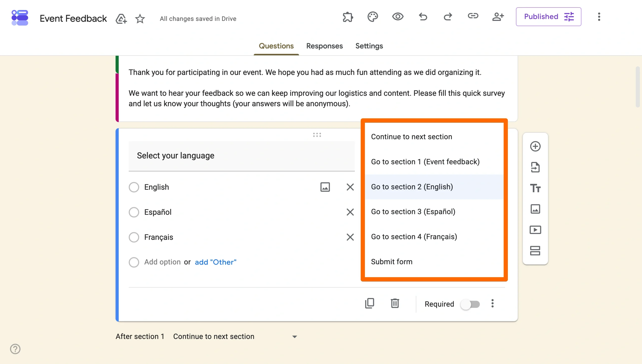Open the Google Forms home logo
The height and width of the screenshot is (364, 642).
(x=20, y=18)
